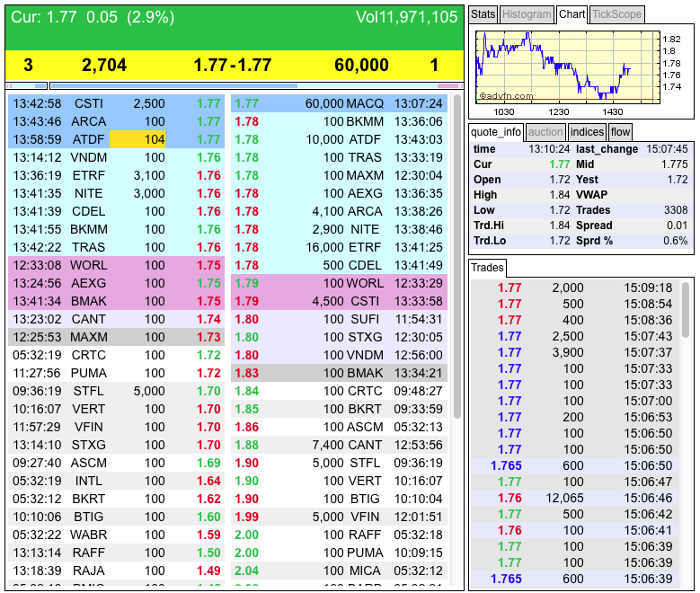Click the intraday price chart
This screenshot has width=700, height=593.
(567, 67)
